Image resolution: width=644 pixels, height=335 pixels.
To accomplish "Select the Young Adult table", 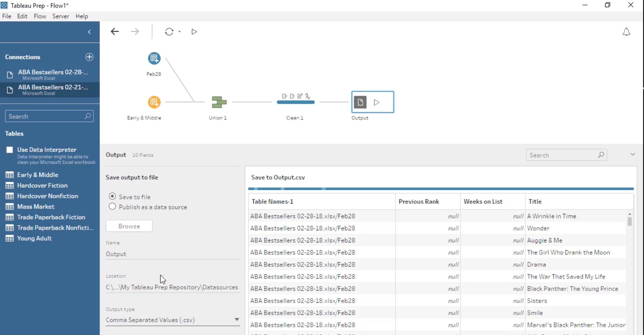I will pyautogui.click(x=34, y=238).
